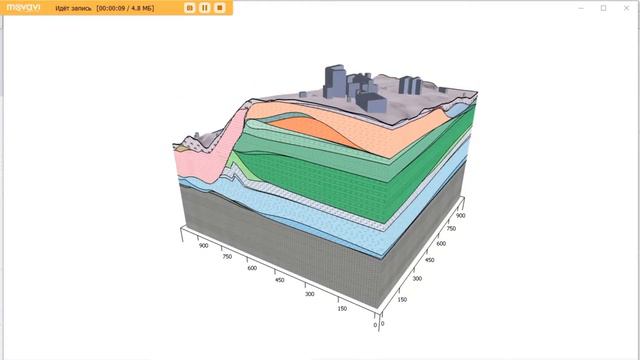Maximize the 3D model viewer window
This screenshot has height=360, width=640.
coord(603,8)
